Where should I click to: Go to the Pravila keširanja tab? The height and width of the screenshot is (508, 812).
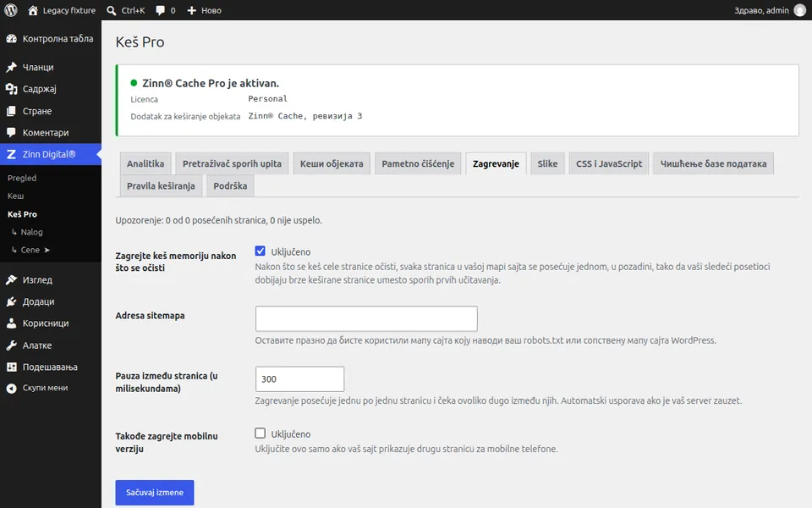[161, 186]
